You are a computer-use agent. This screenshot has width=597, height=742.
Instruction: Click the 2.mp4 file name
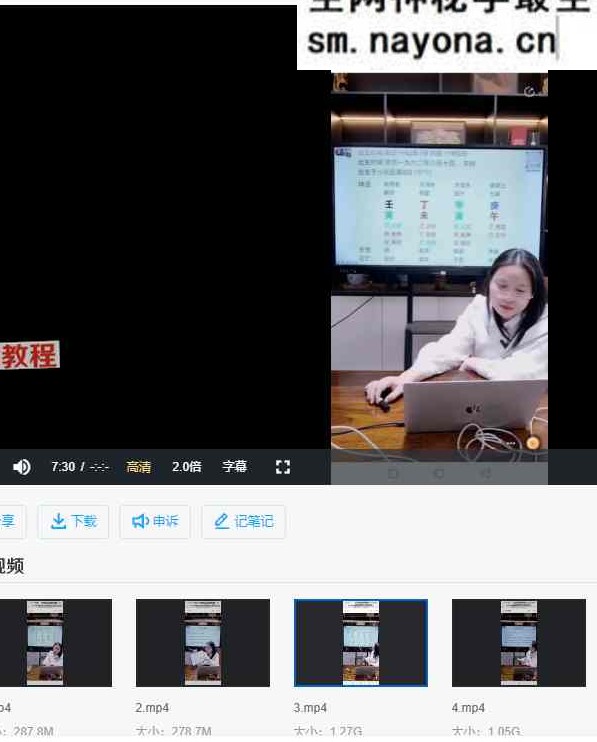pyautogui.click(x=152, y=708)
